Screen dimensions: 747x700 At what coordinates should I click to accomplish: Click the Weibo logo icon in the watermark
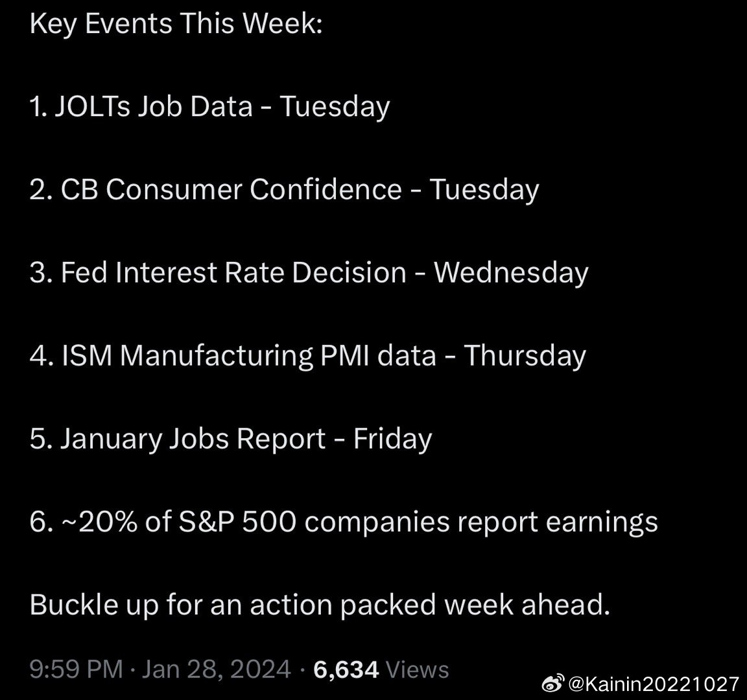(x=554, y=683)
